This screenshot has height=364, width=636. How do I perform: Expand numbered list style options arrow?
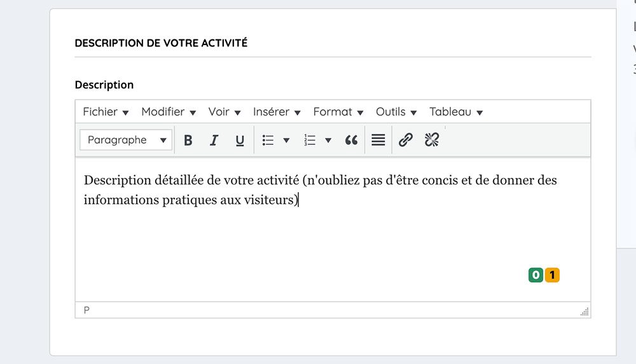point(328,140)
